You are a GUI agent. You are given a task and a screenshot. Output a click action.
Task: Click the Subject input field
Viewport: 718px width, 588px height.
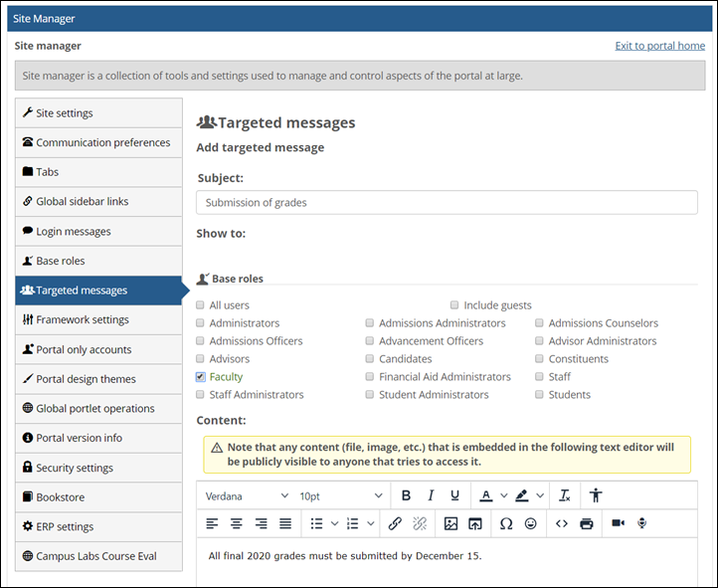tap(447, 202)
